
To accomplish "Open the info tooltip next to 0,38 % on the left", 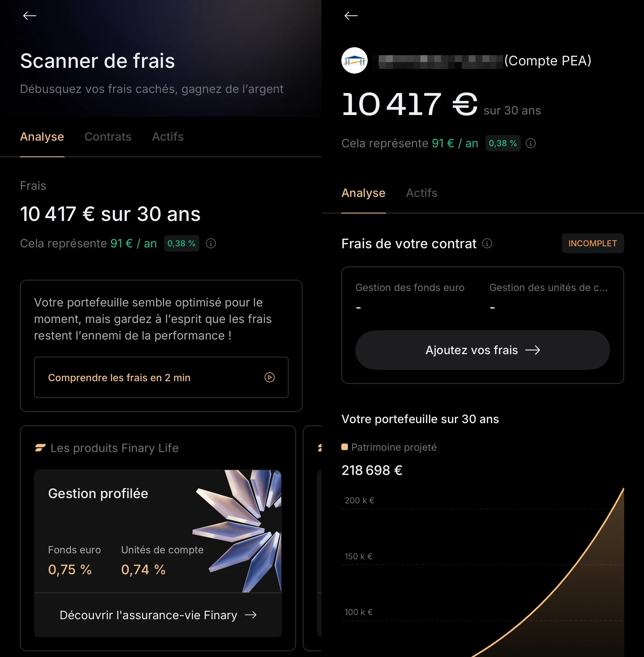I will (x=211, y=243).
